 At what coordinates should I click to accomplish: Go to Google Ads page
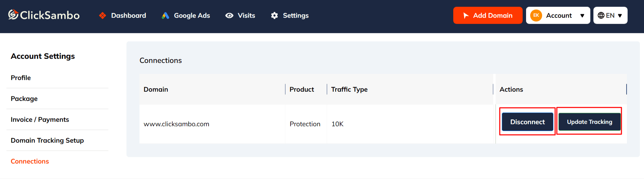click(192, 15)
